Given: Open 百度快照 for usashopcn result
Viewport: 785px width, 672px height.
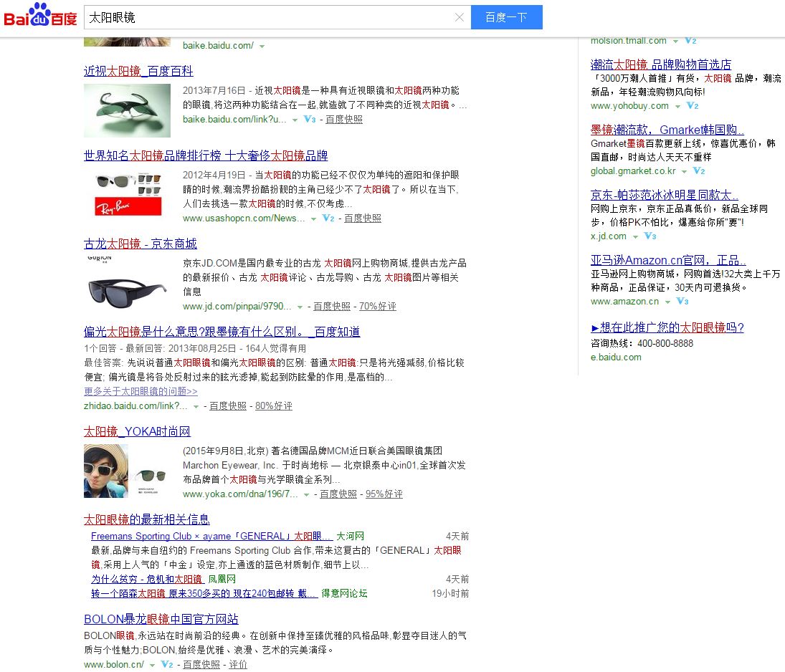Looking at the screenshot, I should pyautogui.click(x=363, y=219).
